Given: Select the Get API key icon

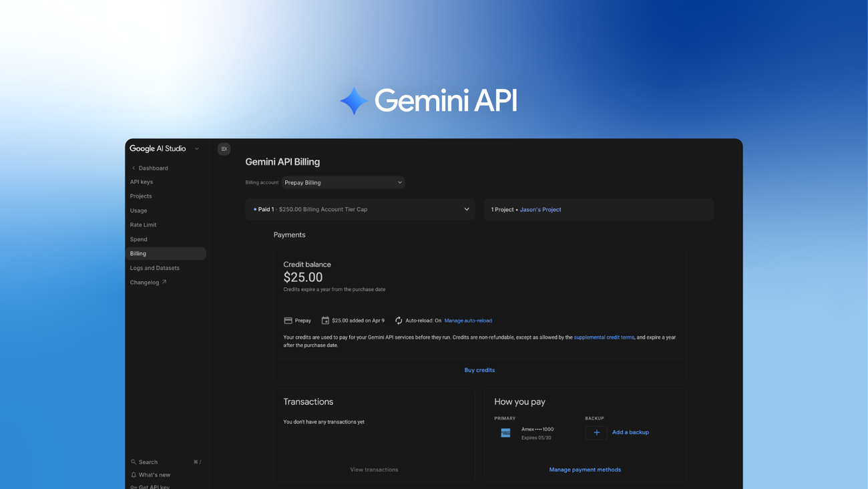Looking at the screenshot, I should (x=133, y=486).
